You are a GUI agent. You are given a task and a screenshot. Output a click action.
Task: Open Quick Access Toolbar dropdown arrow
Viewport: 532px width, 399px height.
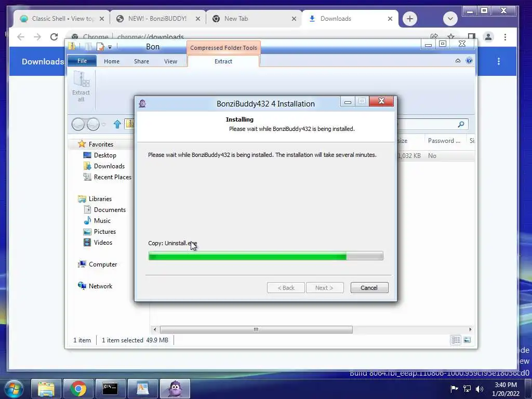point(110,47)
